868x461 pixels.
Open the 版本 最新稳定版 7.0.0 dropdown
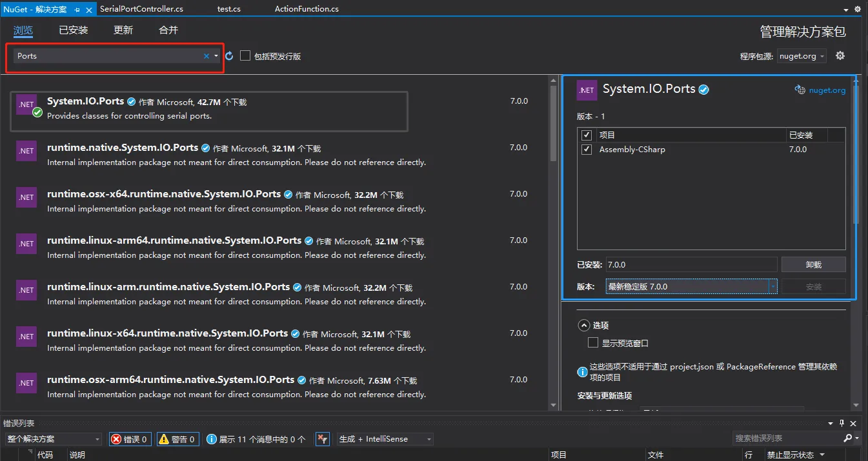pyautogui.click(x=691, y=286)
